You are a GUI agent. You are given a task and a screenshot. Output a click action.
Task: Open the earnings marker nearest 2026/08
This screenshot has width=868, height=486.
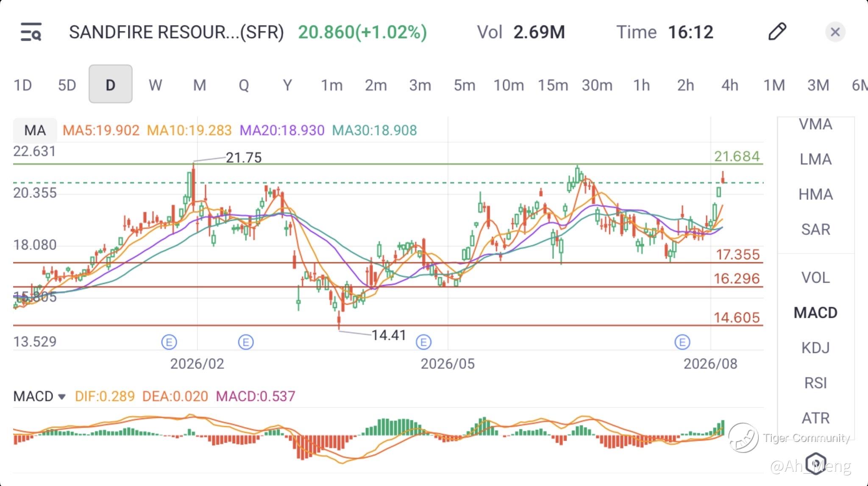tap(682, 342)
